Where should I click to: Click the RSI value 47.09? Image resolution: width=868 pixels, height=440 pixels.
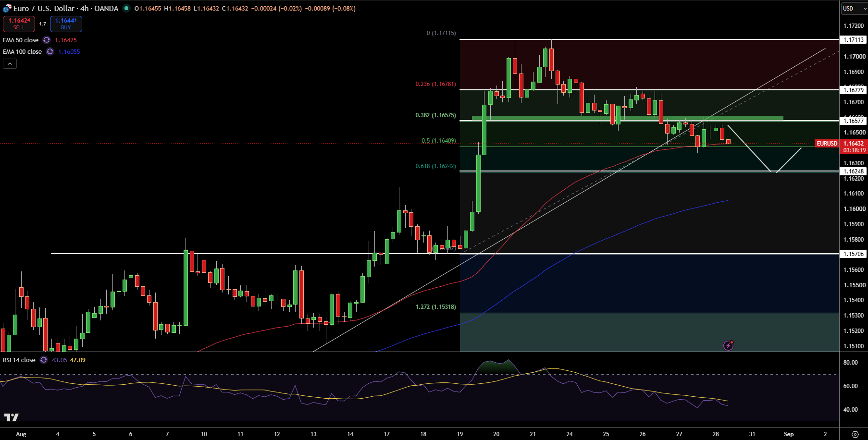click(78, 360)
